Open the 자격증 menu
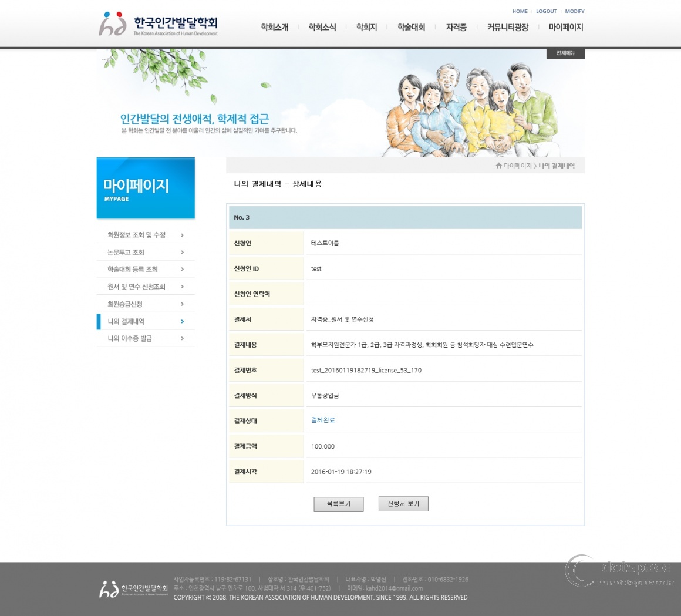 click(x=456, y=26)
